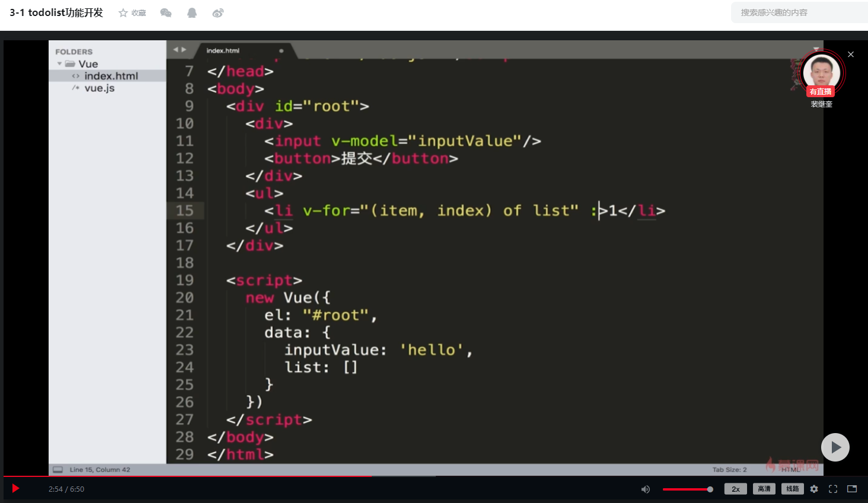Click the v-for list item code line
The width and height of the screenshot is (868, 503).
pos(465,211)
